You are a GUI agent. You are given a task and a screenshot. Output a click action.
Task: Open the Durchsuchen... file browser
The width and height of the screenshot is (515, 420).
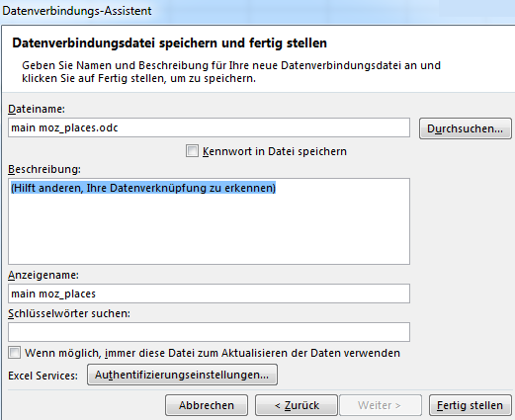[x=466, y=128]
